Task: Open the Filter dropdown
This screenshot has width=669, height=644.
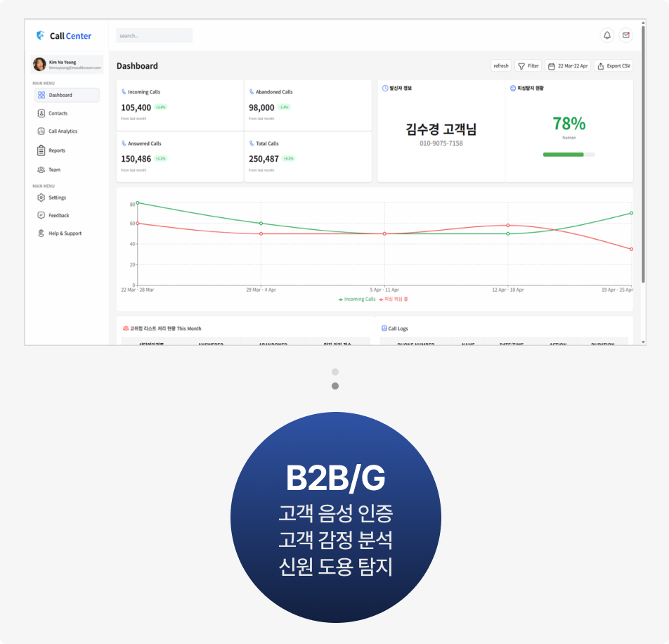Action: (x=528, y=66)
